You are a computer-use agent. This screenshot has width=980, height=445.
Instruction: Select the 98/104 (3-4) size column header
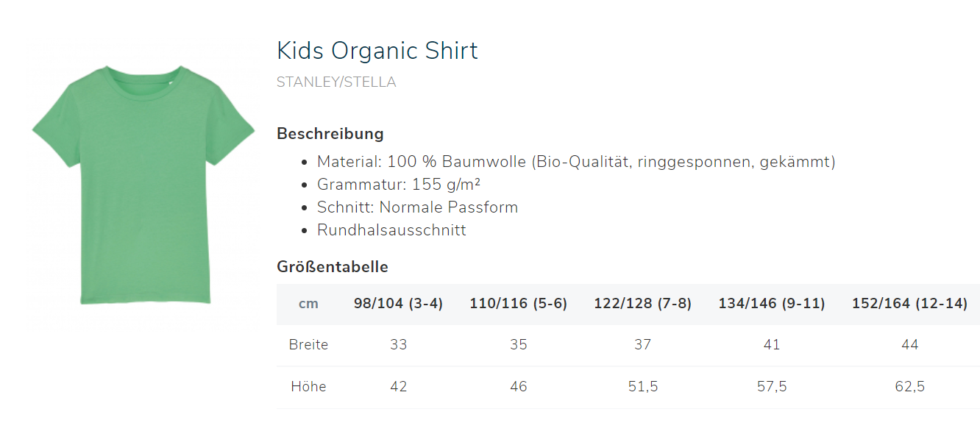coord(398,304)
